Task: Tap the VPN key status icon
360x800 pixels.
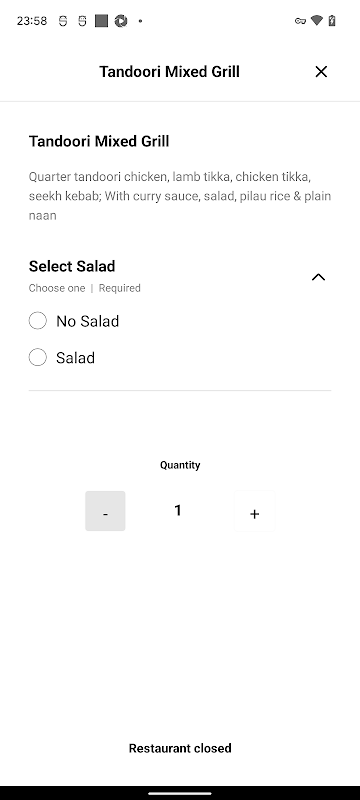Action: coord(300,21)
